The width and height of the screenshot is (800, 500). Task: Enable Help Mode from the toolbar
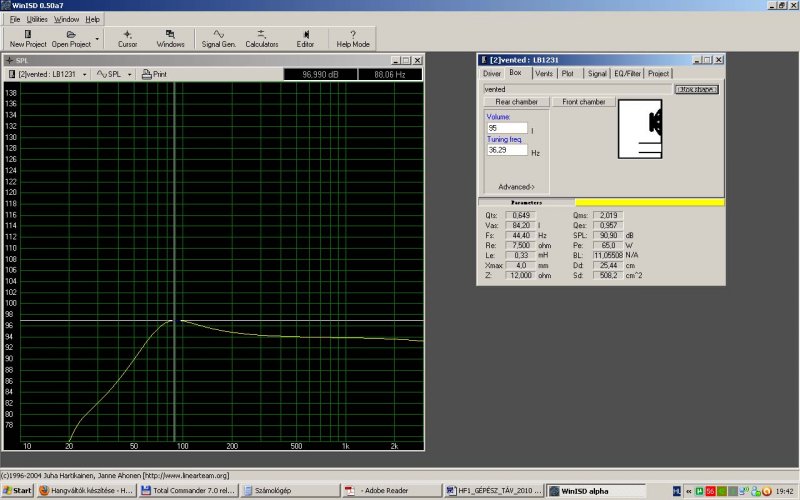pos(352,38)
